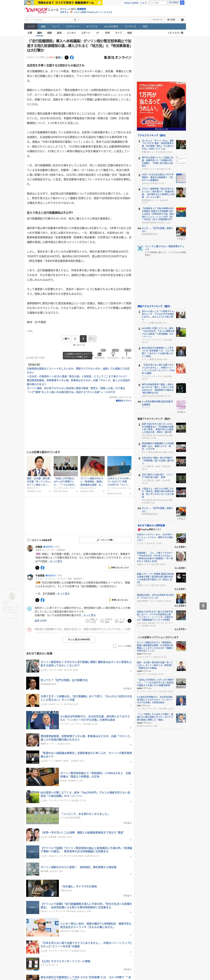Open 購入履歴 link
Screen dimensions: 210x980
point(171,20)
